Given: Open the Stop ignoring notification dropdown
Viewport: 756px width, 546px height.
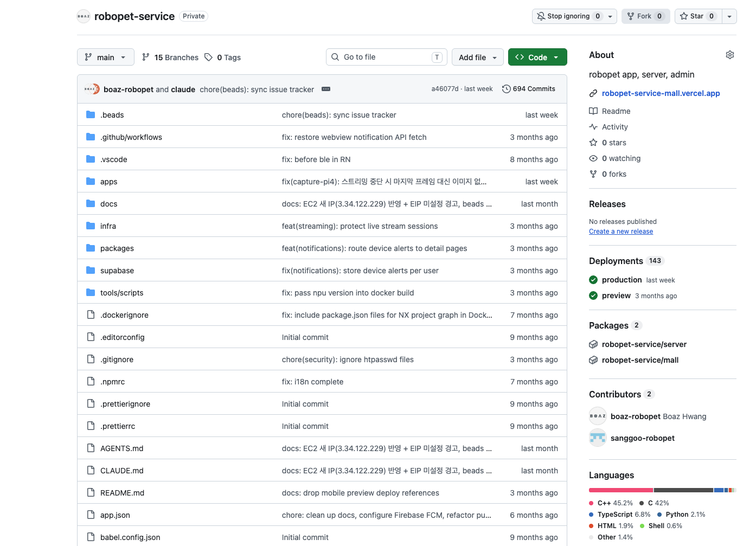Looking at the screenshot, I should (574, 16).
